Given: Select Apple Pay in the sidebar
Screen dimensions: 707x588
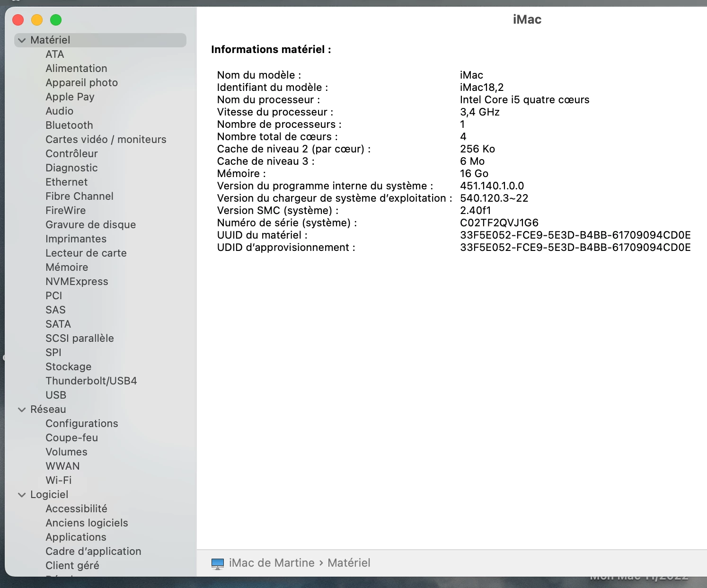Looking at the screenshot, I should tap(70, 97).
